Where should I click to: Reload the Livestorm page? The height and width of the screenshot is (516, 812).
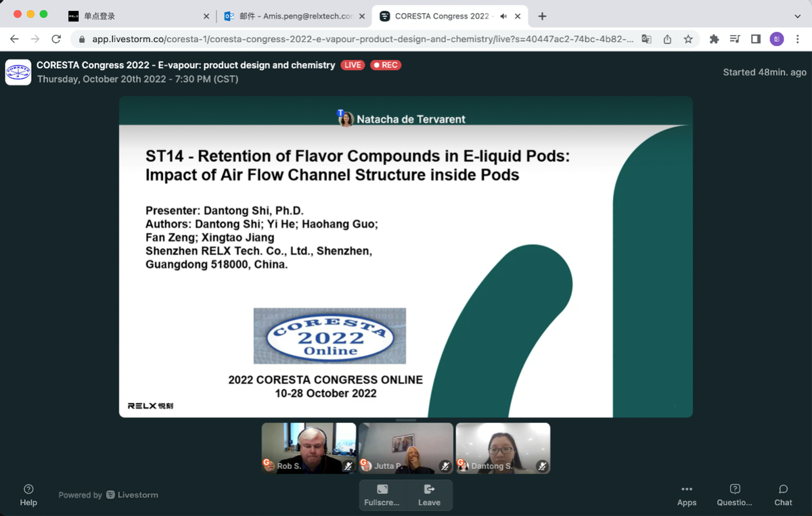56,39
